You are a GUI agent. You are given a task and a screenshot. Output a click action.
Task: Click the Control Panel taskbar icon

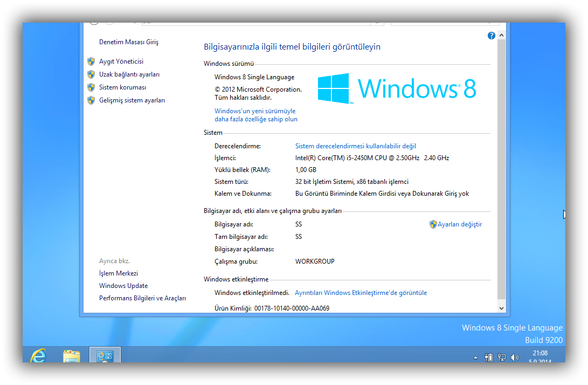pos(105,355)
